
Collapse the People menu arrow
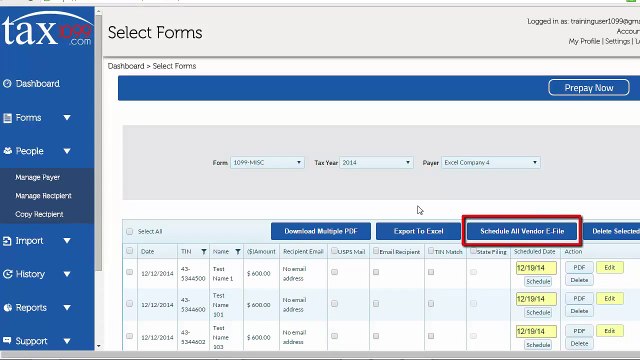pos(67,151)
